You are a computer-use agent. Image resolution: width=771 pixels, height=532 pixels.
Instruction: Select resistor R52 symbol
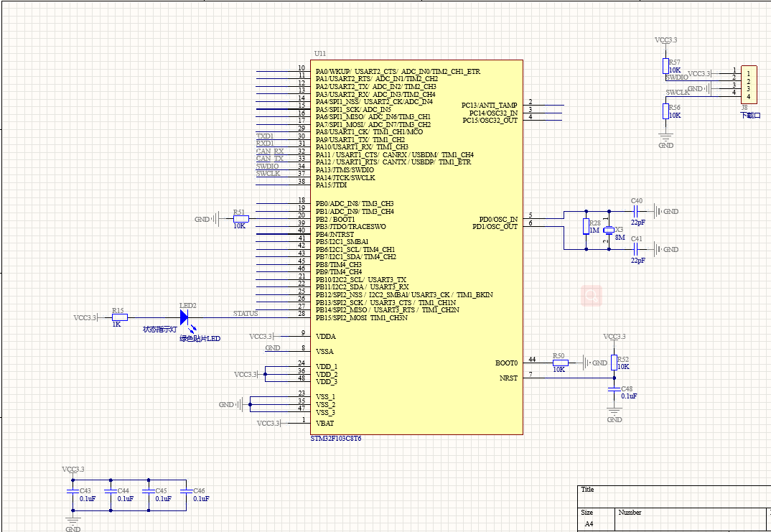click(x=615, y=363)
